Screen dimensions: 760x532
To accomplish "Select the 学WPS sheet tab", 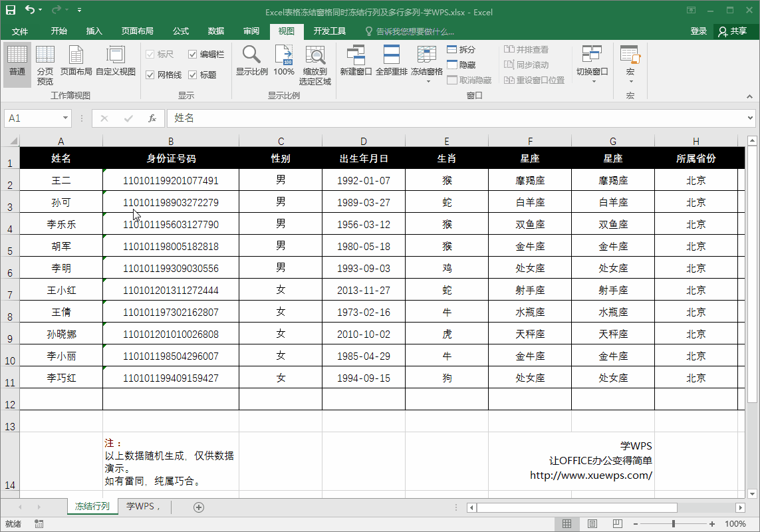I will point(142,506).
